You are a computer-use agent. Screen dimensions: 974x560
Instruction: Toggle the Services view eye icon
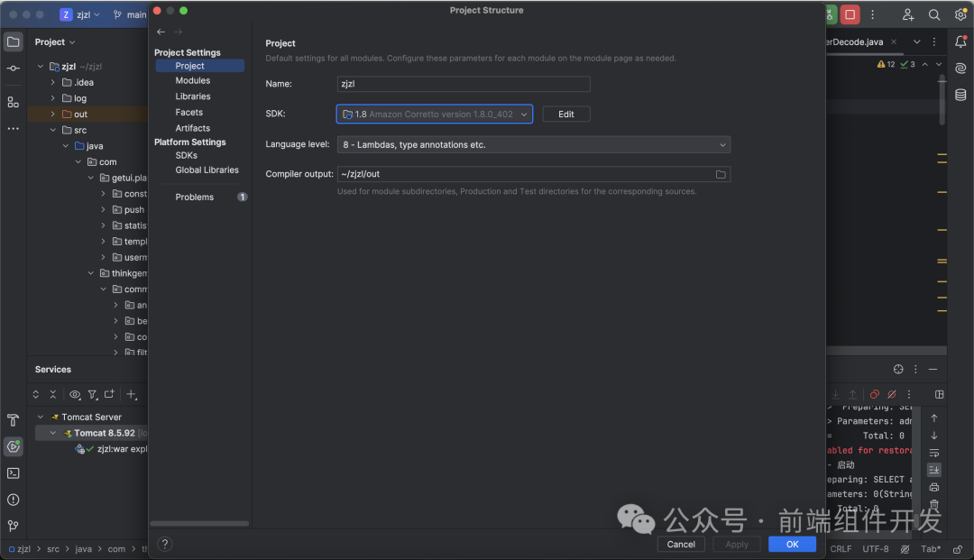coord(75,394)
